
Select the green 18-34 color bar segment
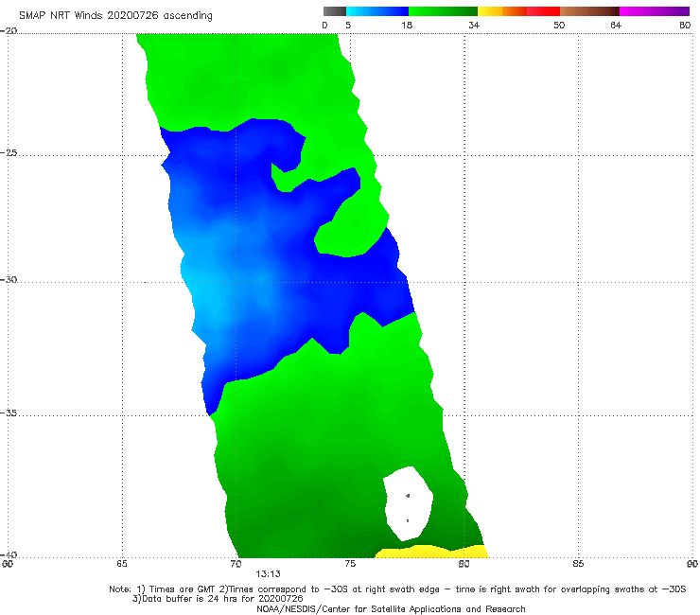pos(443,11)
